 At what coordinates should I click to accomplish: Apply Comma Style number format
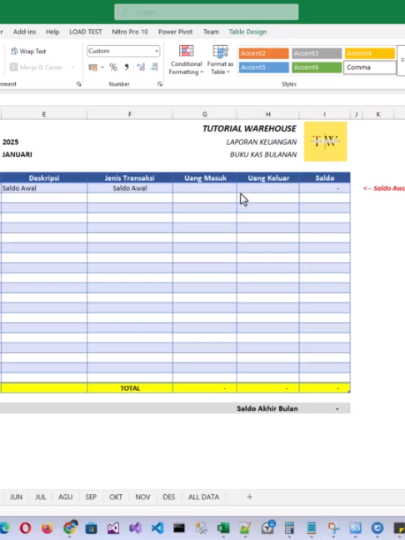(126, 67)
